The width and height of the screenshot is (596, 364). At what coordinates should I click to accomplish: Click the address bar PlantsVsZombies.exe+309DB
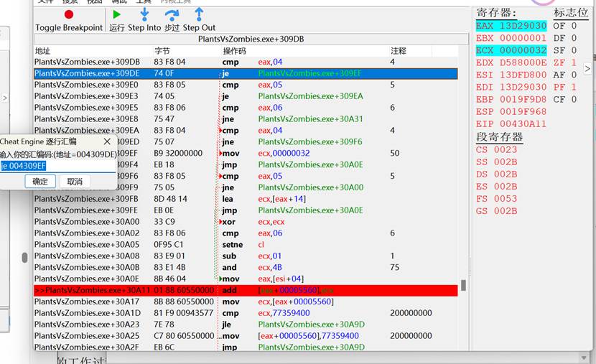coord(251,39)
